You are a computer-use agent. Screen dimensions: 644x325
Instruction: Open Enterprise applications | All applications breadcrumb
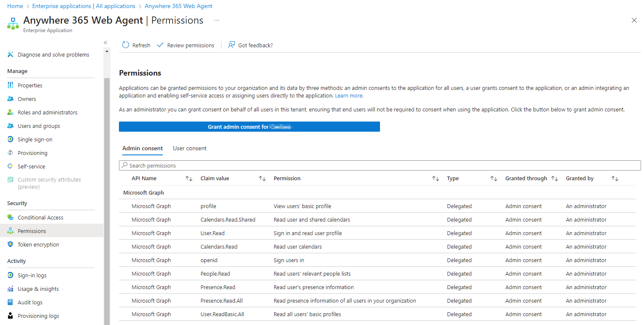pyautogui.click(x=84, y=6)
